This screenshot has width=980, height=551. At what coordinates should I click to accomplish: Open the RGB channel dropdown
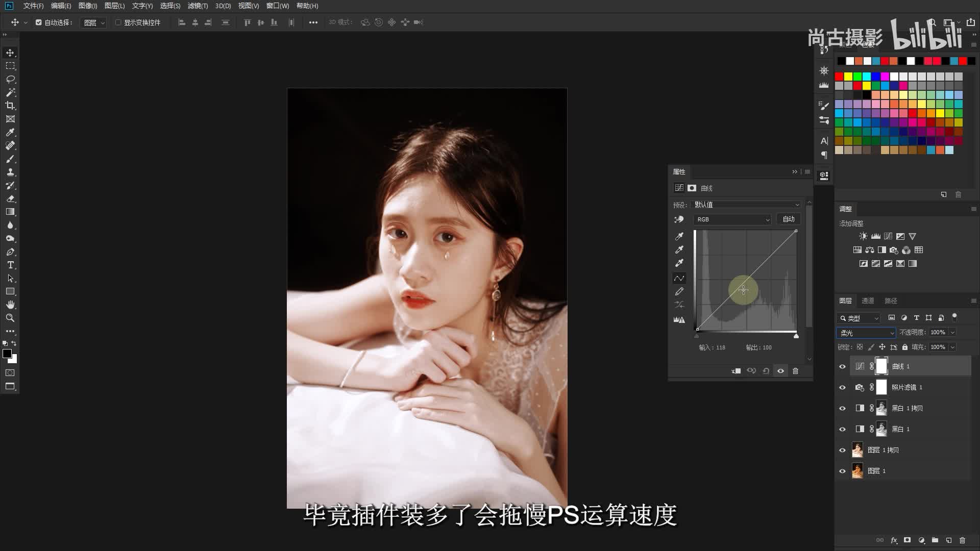(x=732, y=219)
